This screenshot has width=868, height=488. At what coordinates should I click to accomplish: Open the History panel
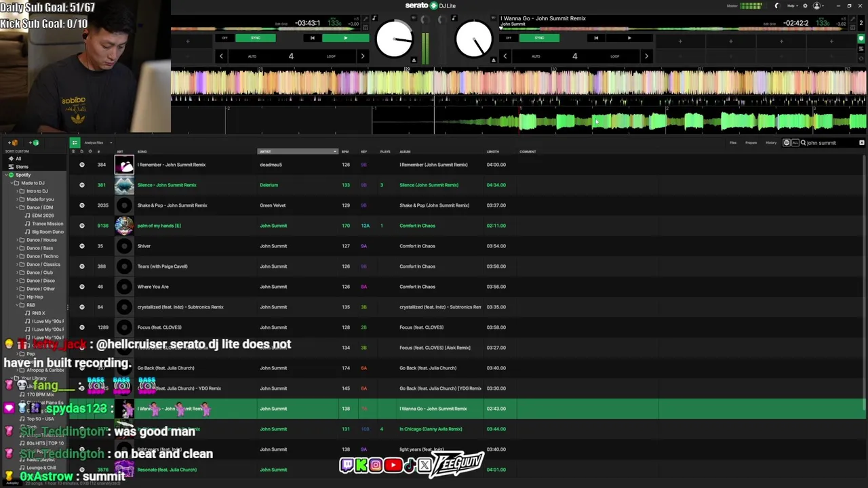tap(771, 143)
